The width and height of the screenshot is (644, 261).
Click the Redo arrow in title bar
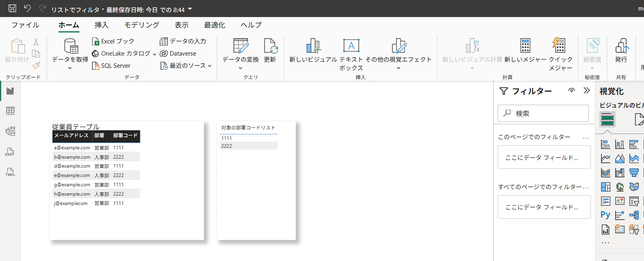tap(42, 8)
